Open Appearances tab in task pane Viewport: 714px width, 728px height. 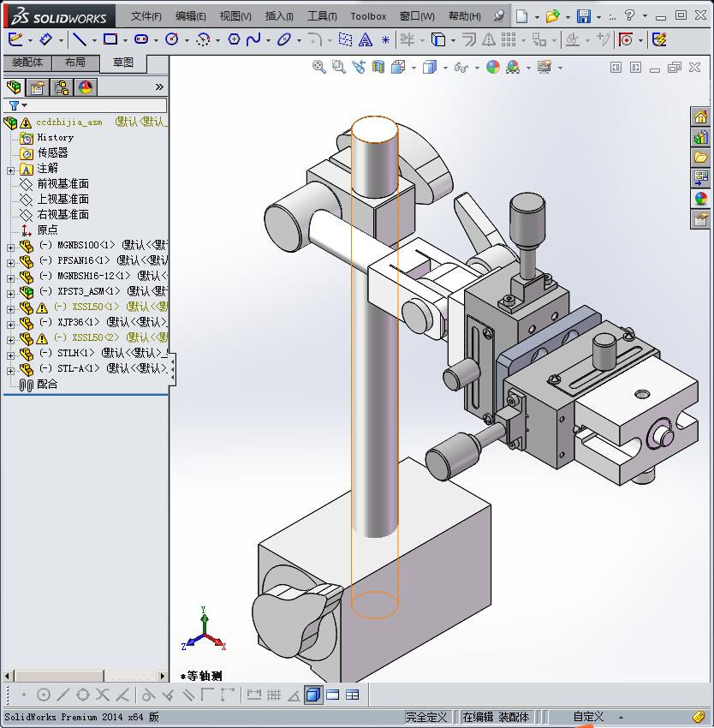pyautogui.click(x=700, y=198)
